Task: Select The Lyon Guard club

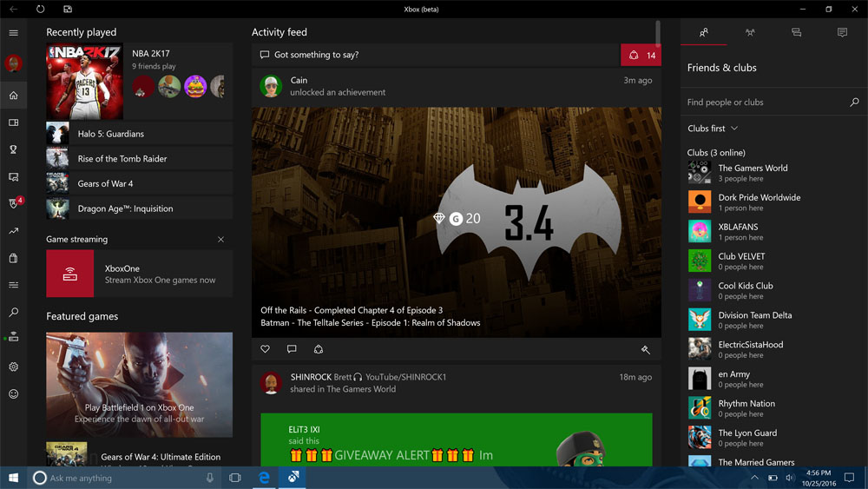Action: click(774, 438)
